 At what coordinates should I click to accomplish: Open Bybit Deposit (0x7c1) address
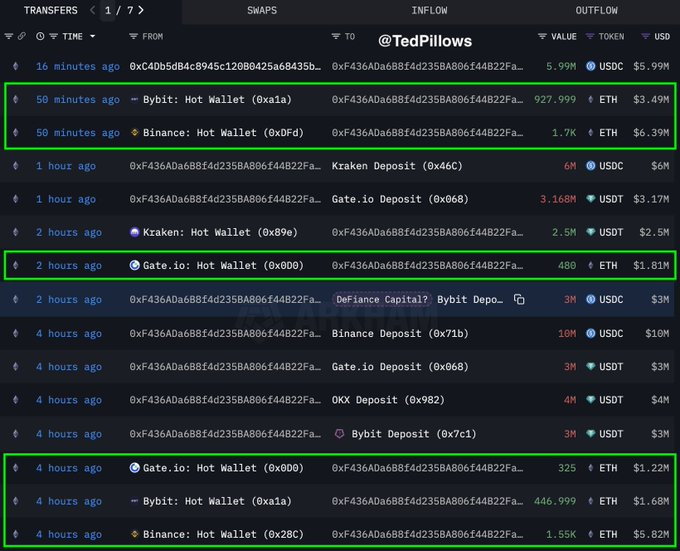[x=414, y=434]
